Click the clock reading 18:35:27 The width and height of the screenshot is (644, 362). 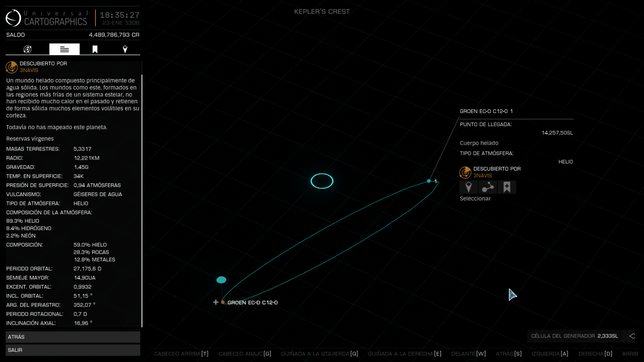click(120, 15)
